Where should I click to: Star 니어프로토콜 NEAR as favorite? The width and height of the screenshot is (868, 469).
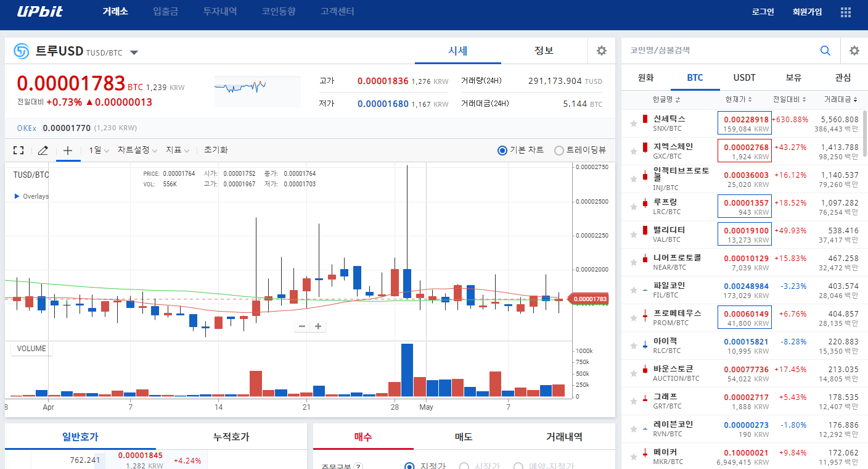[633, 262]
